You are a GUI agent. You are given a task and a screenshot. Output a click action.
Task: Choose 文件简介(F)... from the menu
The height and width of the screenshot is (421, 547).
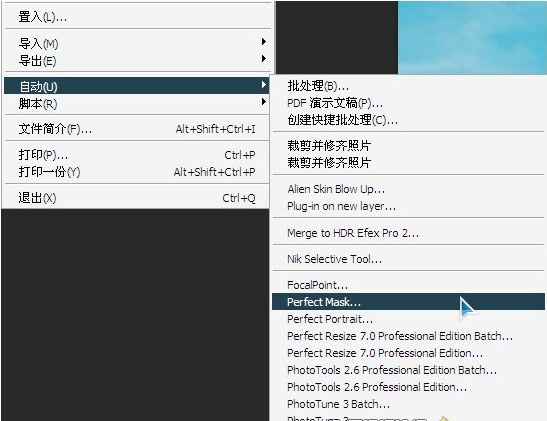(137, 129)
